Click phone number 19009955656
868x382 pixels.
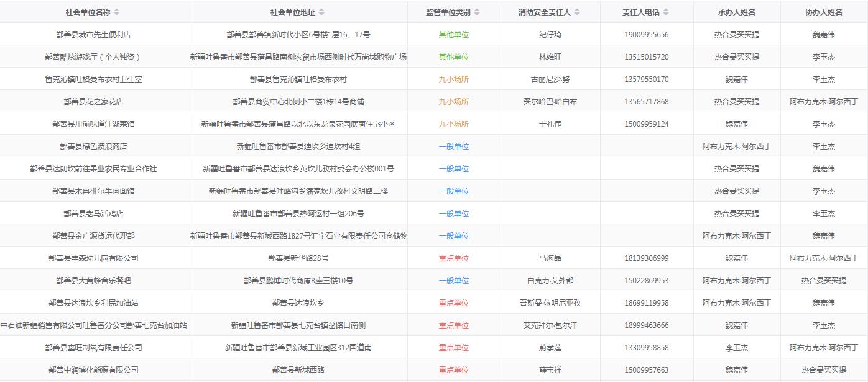click(647, 35)
